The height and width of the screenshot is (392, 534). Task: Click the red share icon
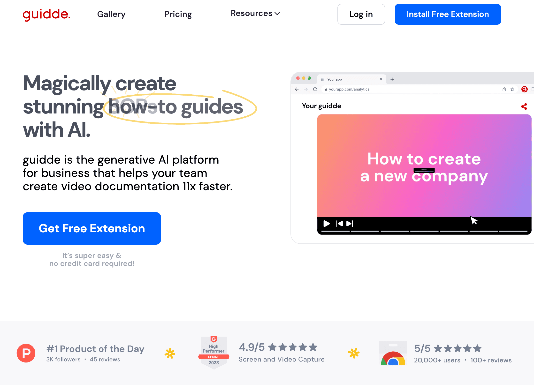point(524,106)
